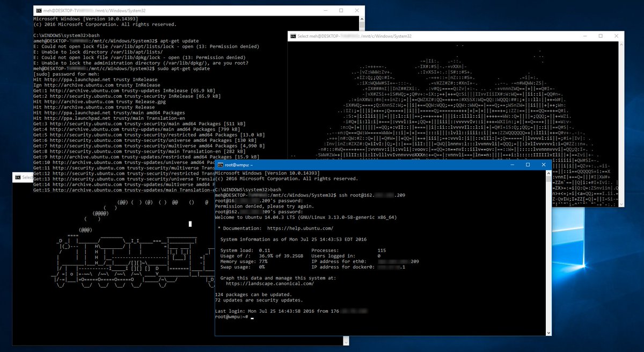The height and width of the screenshot is (352, 644).
Task: Click the 'root@wmpu: ~' title bar text
Action: click(239, 165)
